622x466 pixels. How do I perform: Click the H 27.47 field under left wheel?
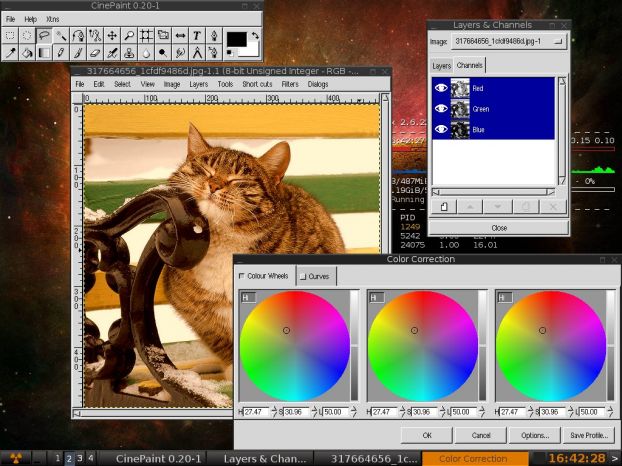[256, 412]
